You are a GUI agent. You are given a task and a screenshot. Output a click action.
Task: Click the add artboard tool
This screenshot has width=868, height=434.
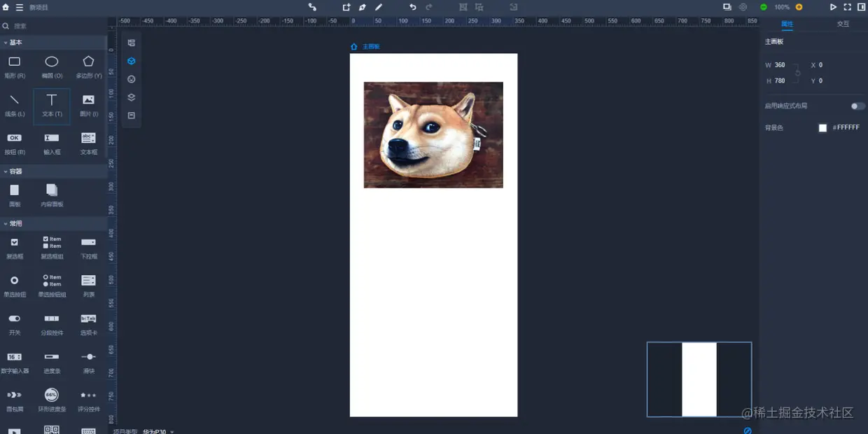[346, 7]
